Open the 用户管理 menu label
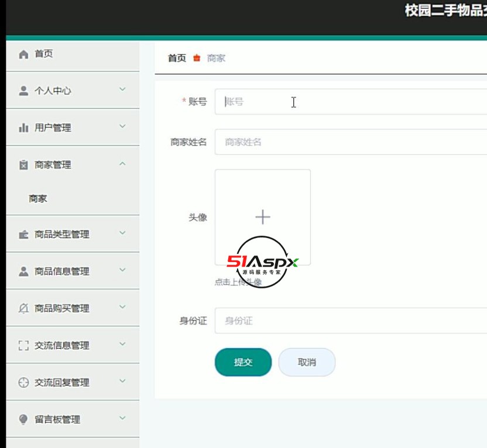This screenshot has height=448, width=487. point(53,127)
